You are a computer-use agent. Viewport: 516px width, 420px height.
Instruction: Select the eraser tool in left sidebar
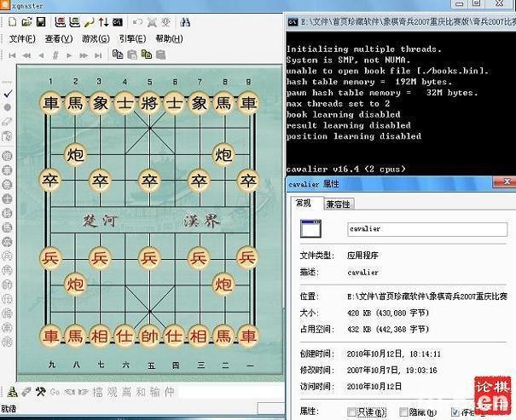click(7, 122)
